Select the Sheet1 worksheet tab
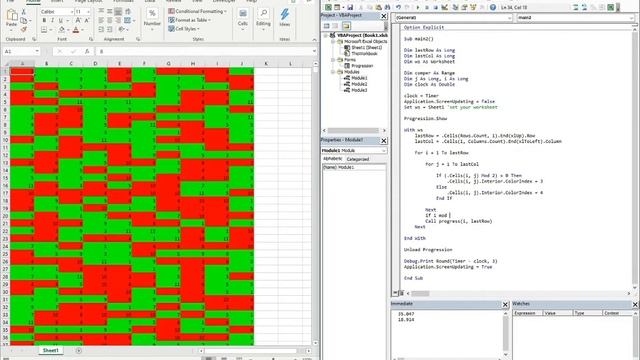This screenshot has height=360, width=640. pyautogui.click(x=51, y=351)
